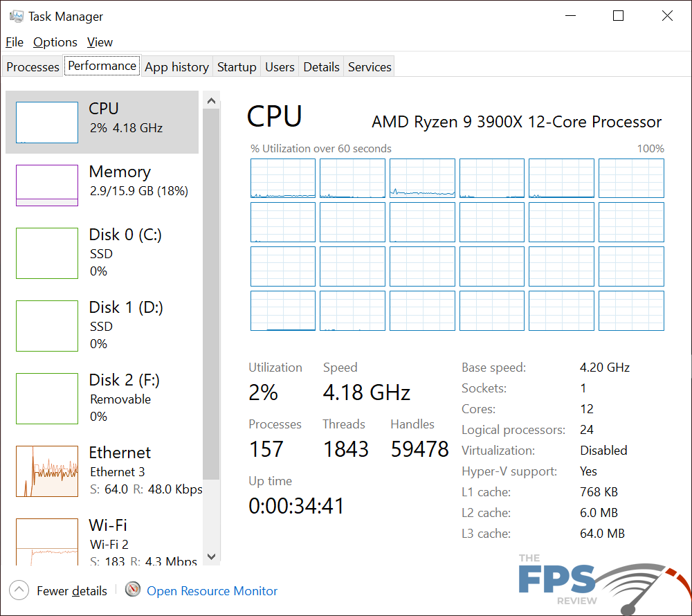Go to the Users tab

coord(280,66)
